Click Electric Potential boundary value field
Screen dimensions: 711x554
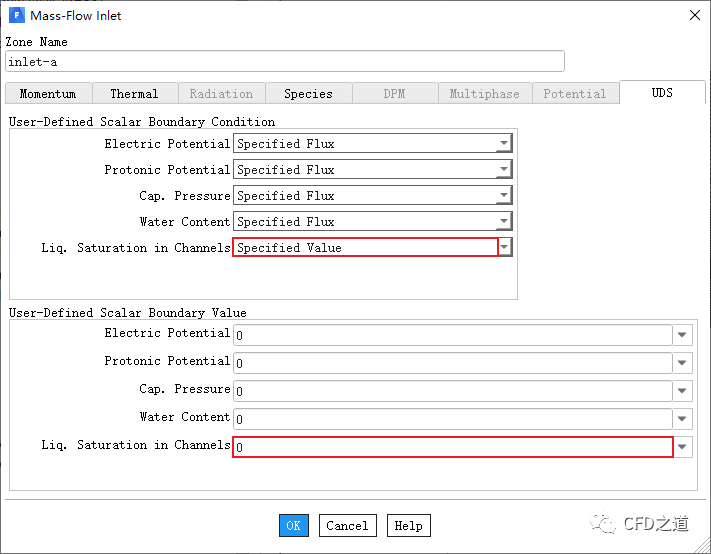coord(453,335)
